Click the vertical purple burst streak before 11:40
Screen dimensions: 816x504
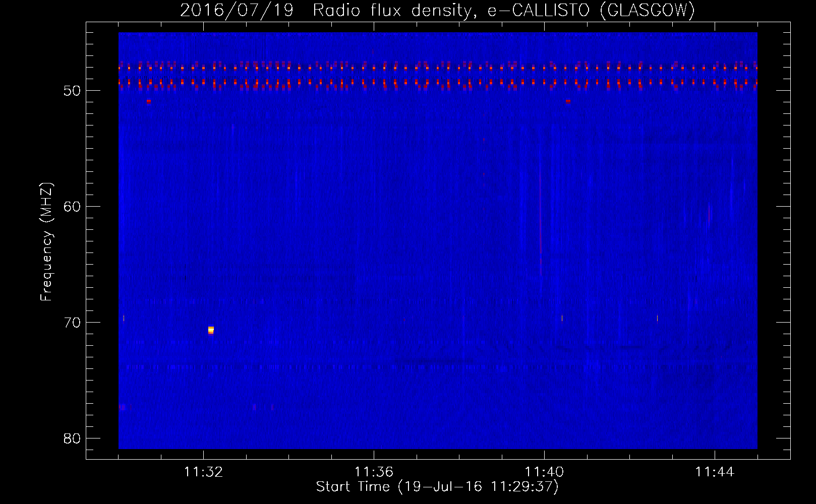pyautogui.click(x=540, y=219)
